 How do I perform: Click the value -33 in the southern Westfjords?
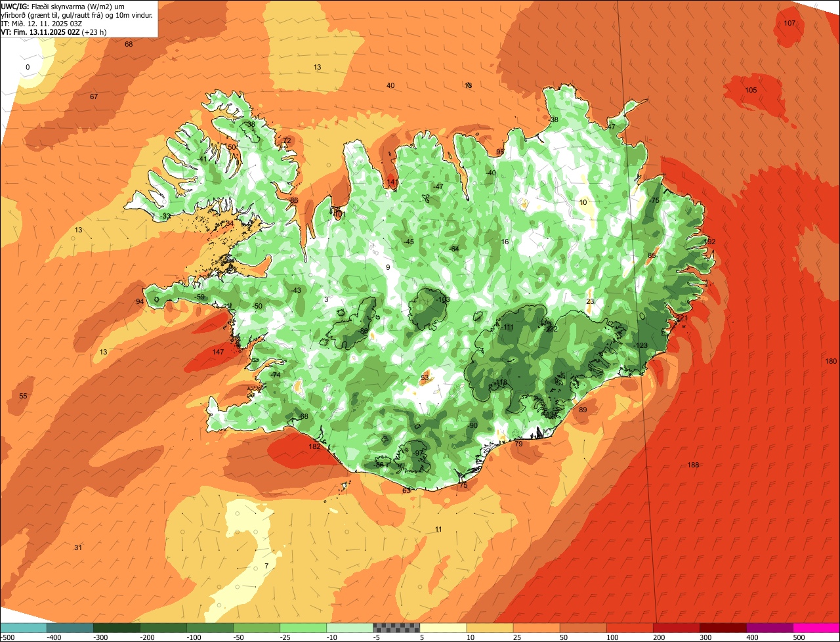point(165,216)
